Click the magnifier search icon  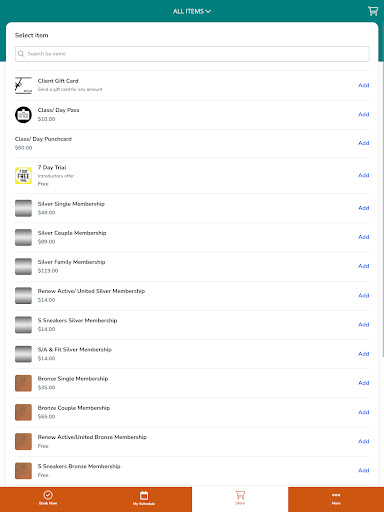[21, 54]
